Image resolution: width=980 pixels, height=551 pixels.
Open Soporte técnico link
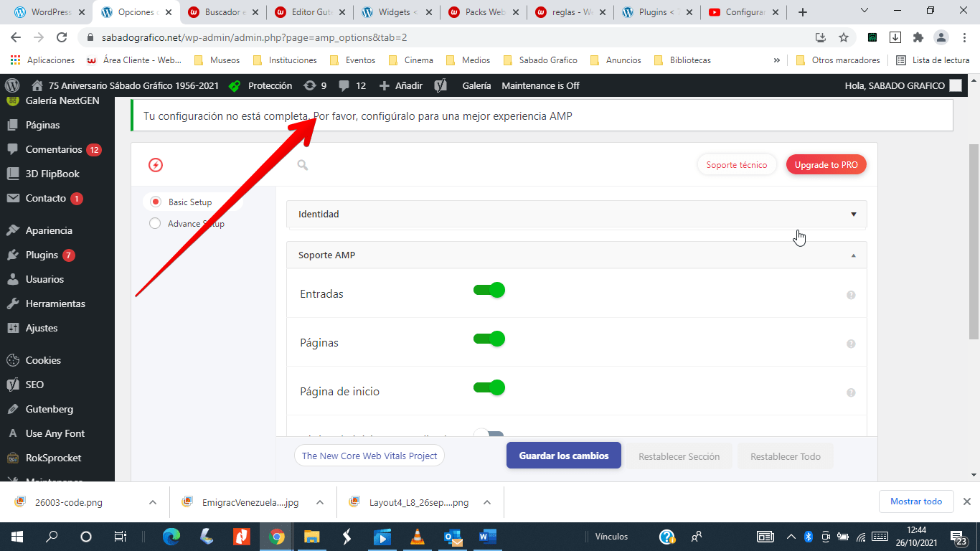point(737,165)
